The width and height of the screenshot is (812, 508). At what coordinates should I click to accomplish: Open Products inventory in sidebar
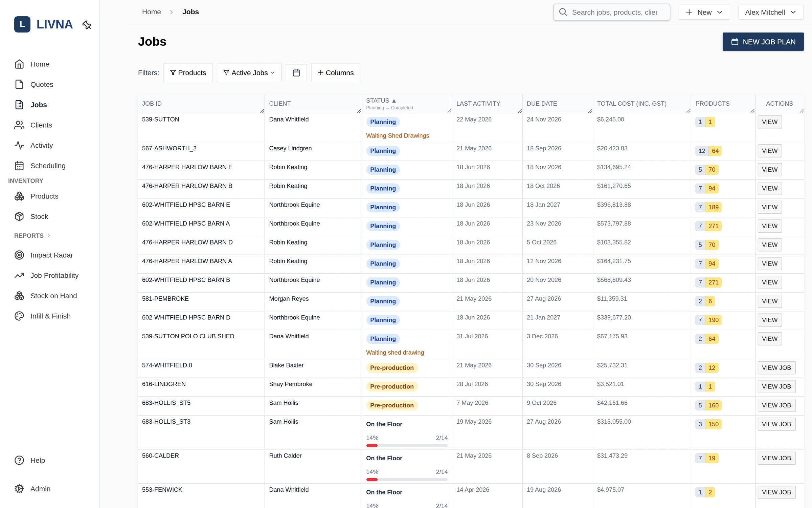point(37,196)
